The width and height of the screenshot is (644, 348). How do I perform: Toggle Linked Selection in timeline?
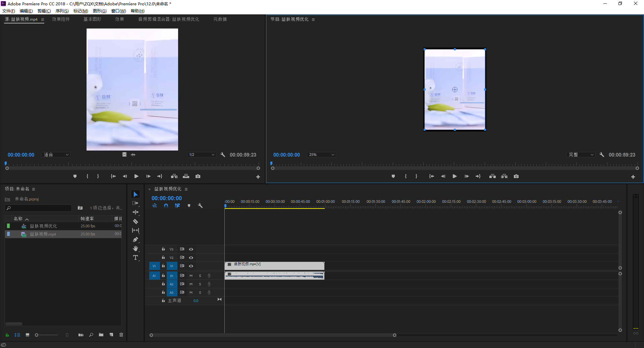click(177, 206)
